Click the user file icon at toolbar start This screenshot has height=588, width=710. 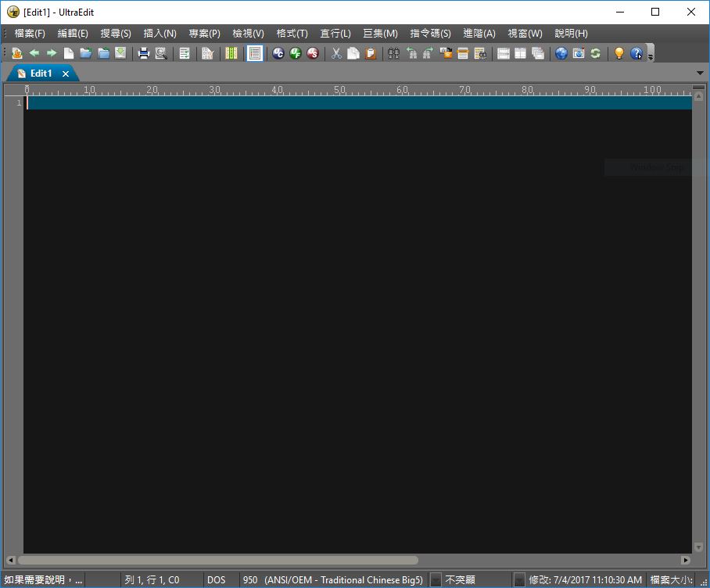(x=16, y=53)
